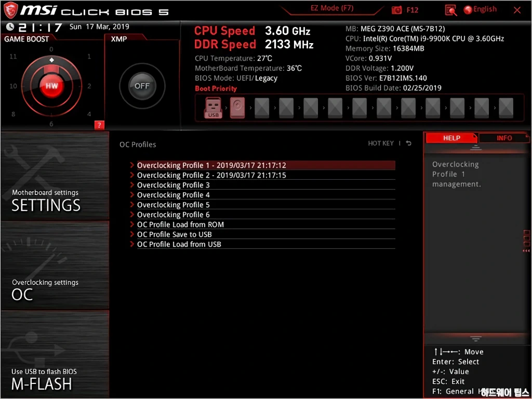Open Motherboard settings SETTINGS section
The image size is (532, 399).
coord(55,176)
